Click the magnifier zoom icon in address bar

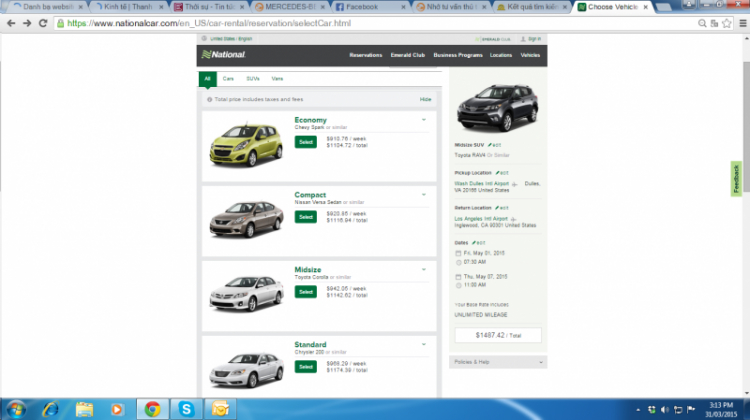[702, 23]
